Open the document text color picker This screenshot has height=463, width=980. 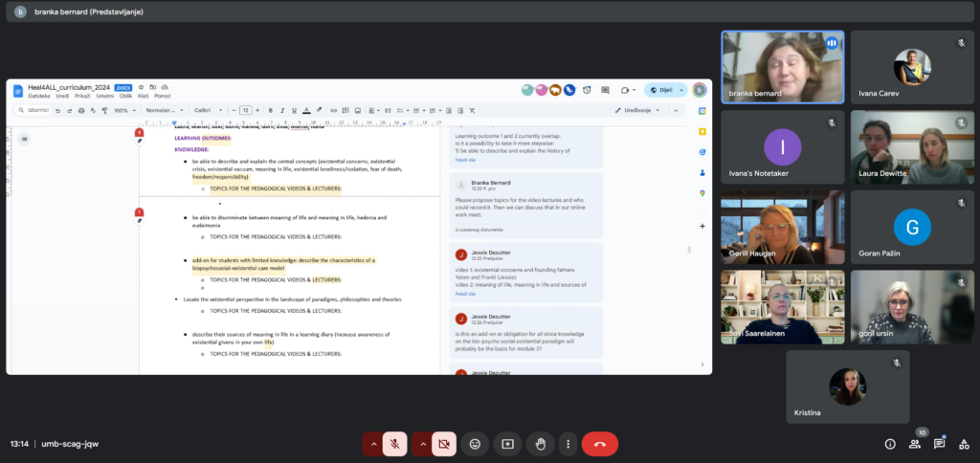306,111
